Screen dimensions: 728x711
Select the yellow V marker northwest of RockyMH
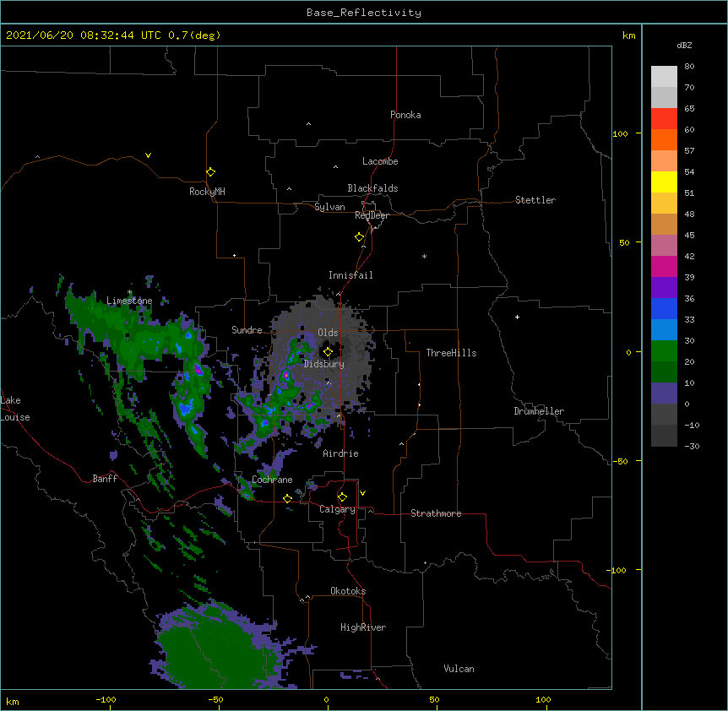[x=148, y=155]
